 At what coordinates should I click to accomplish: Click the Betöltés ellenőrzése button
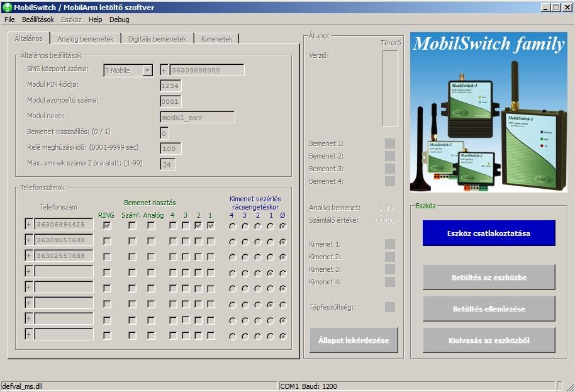point(489,309)
